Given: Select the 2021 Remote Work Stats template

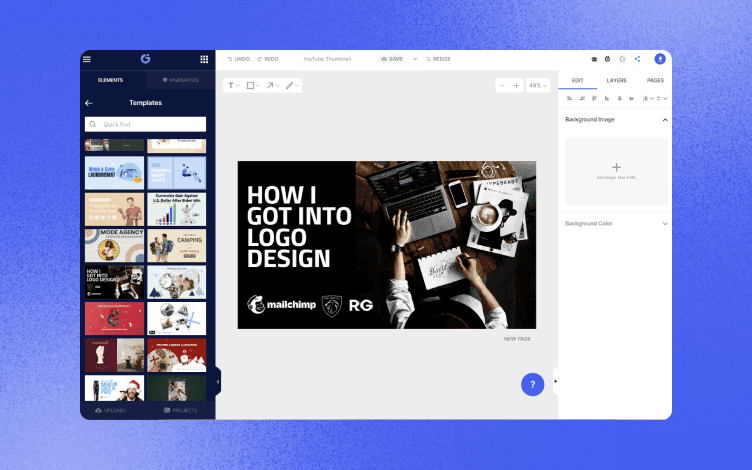Looking at the screenshot, I should pos(176,173).
